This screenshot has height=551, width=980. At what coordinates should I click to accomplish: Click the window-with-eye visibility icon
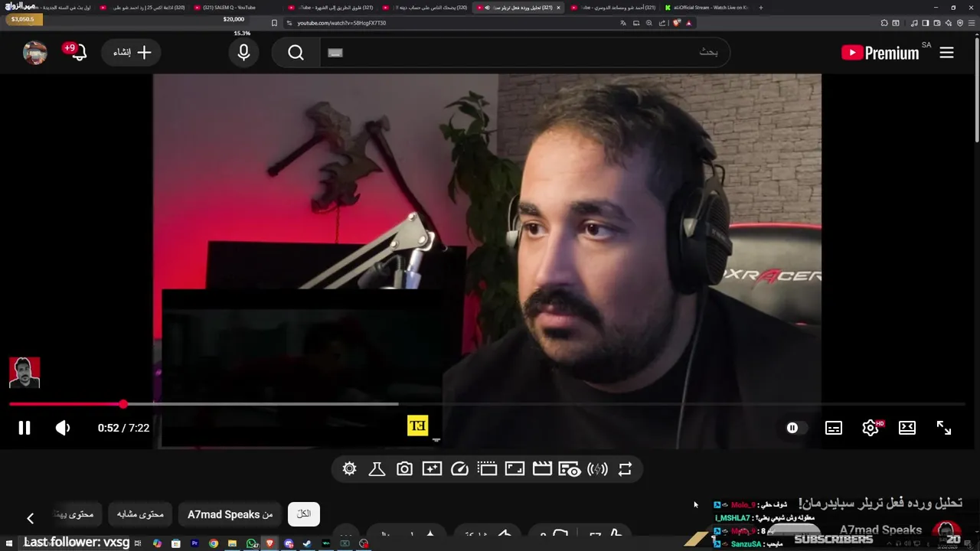coord(569,469)
